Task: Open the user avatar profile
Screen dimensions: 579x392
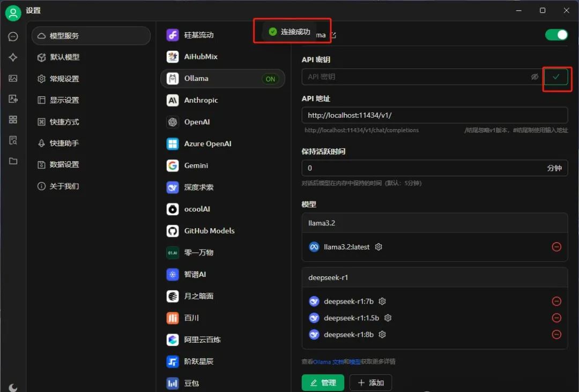Action: tap(13, 13)
